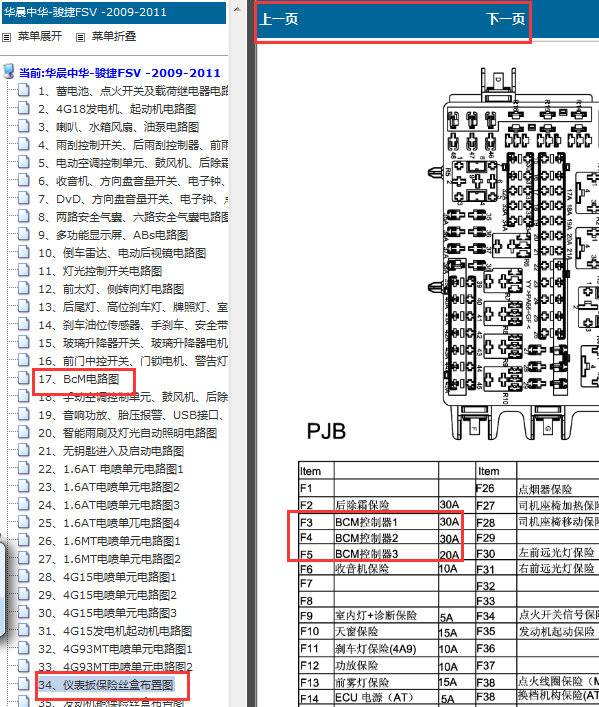The width and height of the screenshot is (599, 707).
Task: Click the collapse icon beside 菜单折叠
Action: [x=80, y=37]
